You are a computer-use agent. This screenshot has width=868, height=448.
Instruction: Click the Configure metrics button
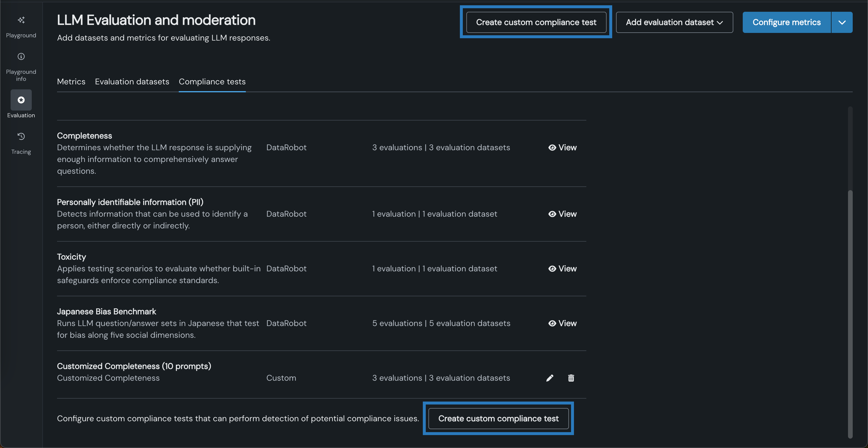coord(787,22)
